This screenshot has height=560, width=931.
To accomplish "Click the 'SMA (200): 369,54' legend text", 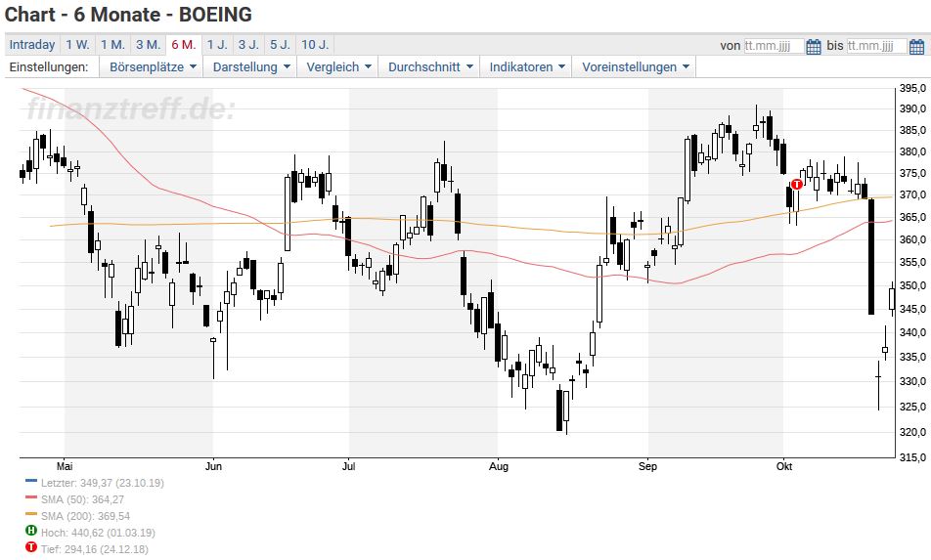I will coord(85,516).
